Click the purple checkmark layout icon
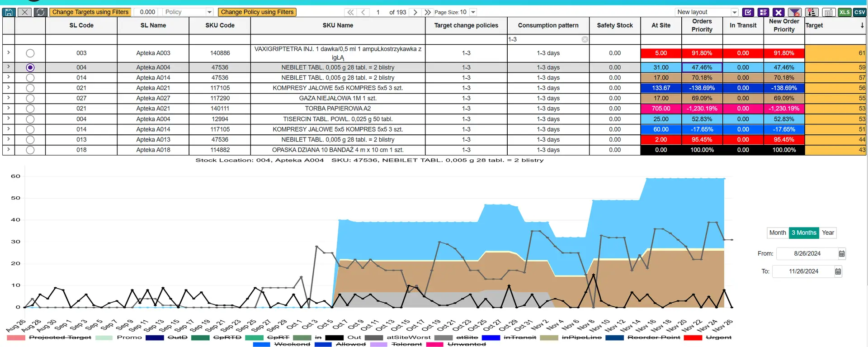Screen dimensions: 868x347 pos(748,12)
